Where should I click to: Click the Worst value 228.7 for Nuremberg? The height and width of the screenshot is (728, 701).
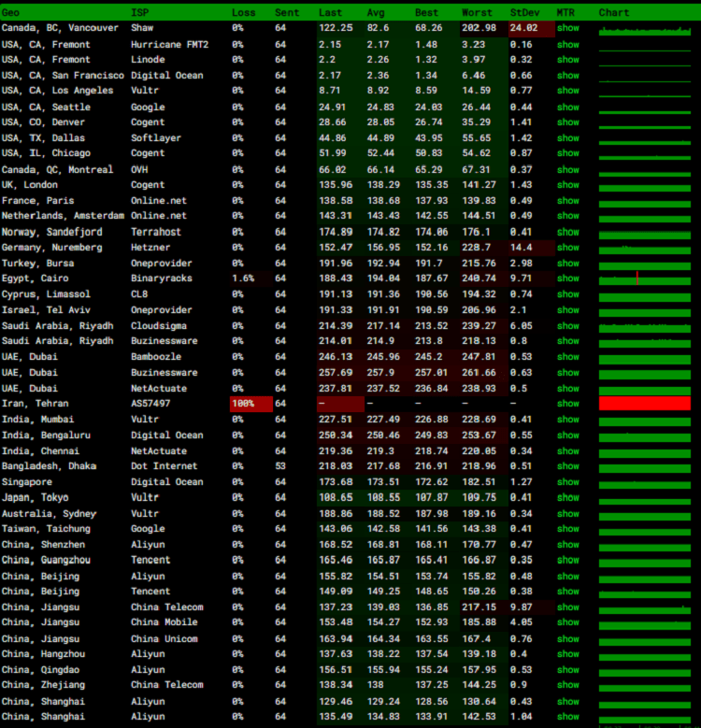click(x=477, y=248)
